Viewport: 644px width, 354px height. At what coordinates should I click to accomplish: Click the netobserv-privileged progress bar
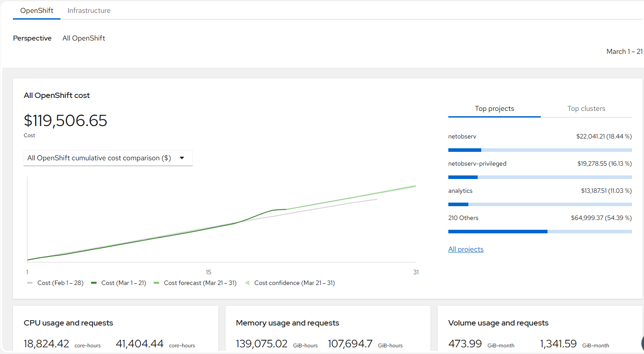click(540, 177)
